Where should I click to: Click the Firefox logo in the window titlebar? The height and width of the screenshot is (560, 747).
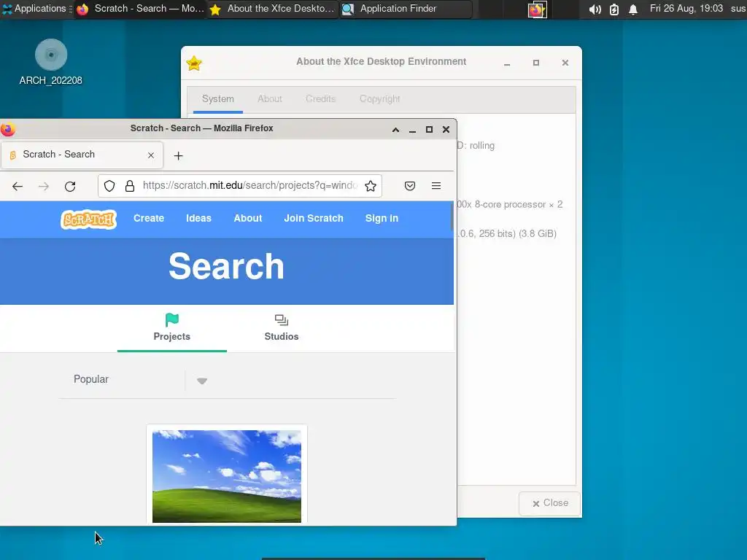pyautogui.click(x=7, y=129)
